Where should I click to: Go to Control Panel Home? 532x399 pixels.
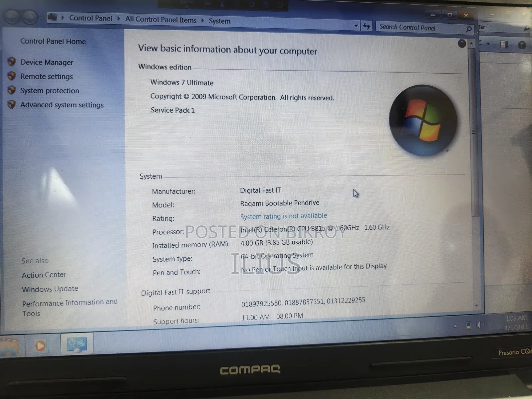[53, 41]
